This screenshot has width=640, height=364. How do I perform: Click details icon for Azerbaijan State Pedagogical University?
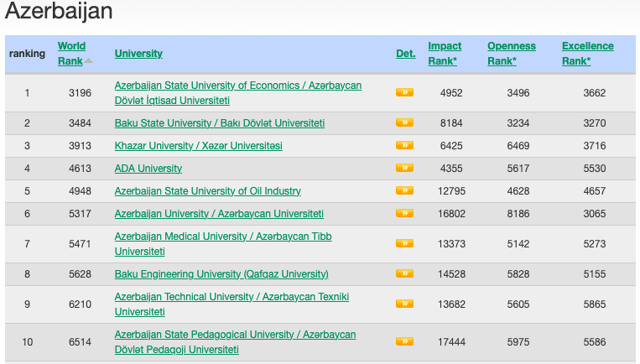pos(404,341)
